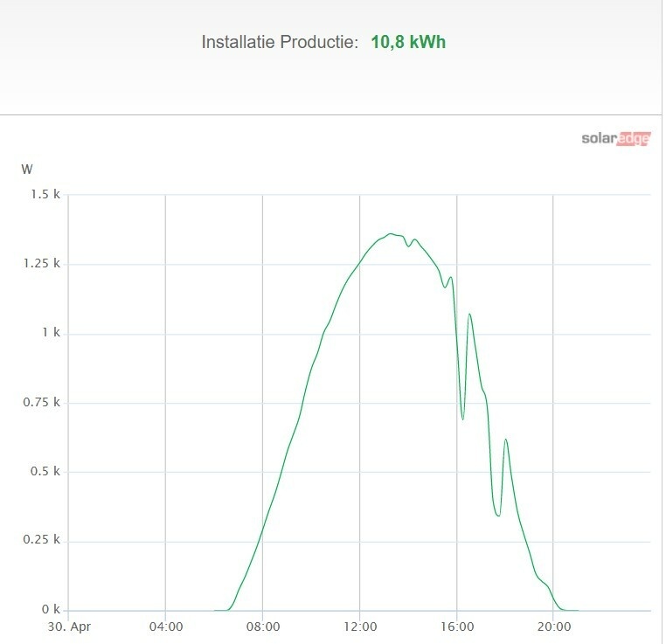This screenshot has width=666, height=644.
Task: Click the 10,8 kWh production value
Action: 408,42
